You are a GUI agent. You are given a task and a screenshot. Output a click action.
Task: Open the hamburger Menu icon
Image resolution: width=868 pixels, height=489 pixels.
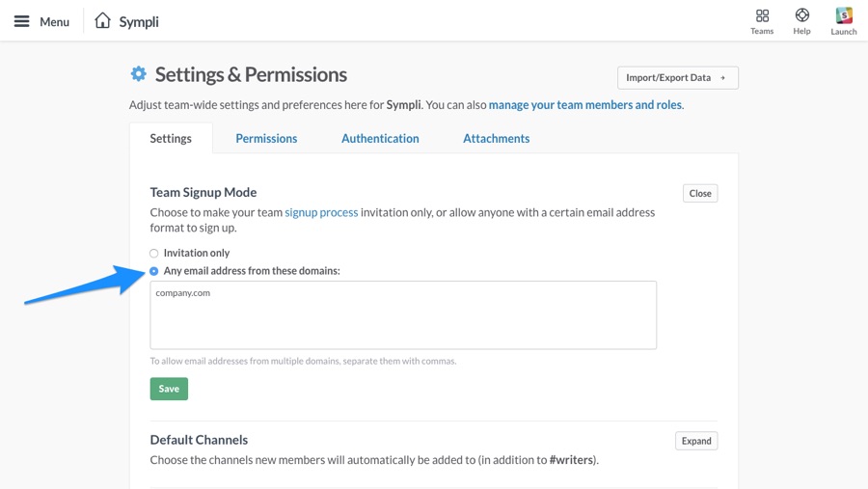[21, 21]
